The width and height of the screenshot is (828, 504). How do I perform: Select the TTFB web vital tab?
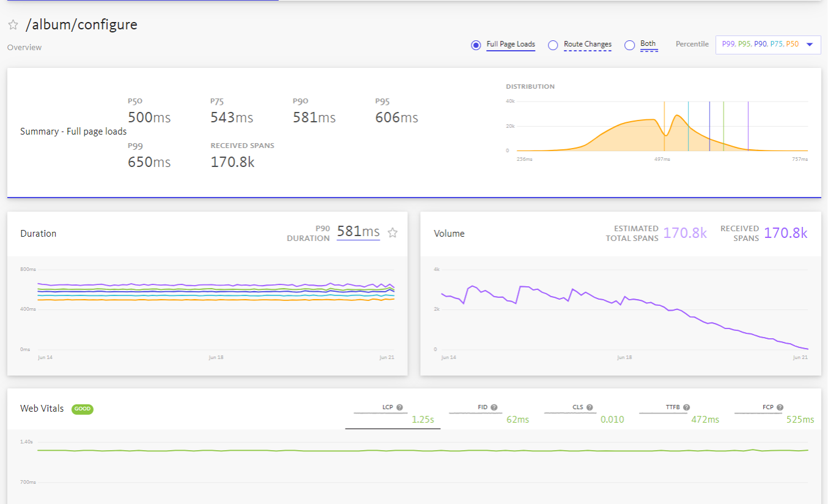pos(678,413)
